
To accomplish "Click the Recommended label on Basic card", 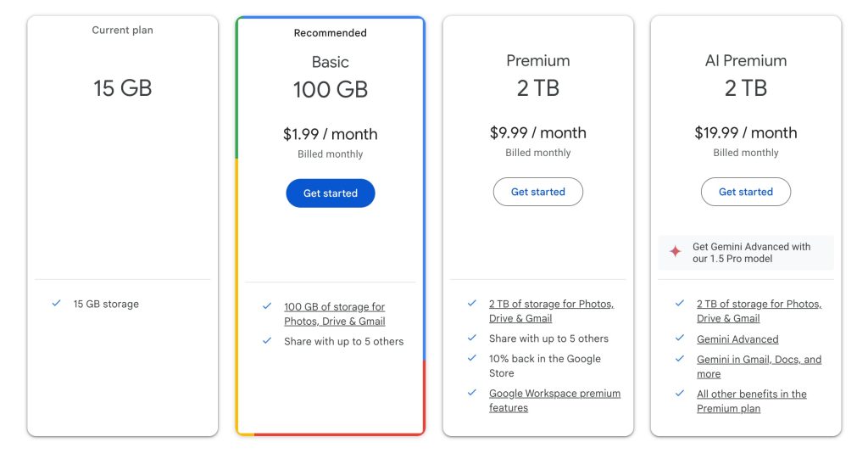I will [330, 33].
